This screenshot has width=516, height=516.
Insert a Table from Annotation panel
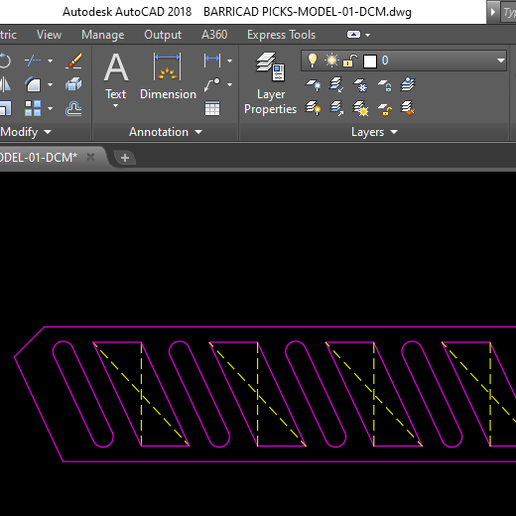click(x=212, y=108)
